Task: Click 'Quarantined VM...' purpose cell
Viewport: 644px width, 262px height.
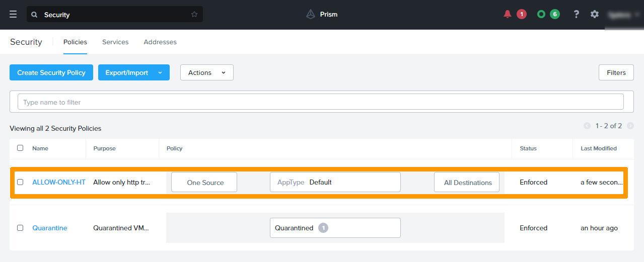Action: tap(121, 228)
